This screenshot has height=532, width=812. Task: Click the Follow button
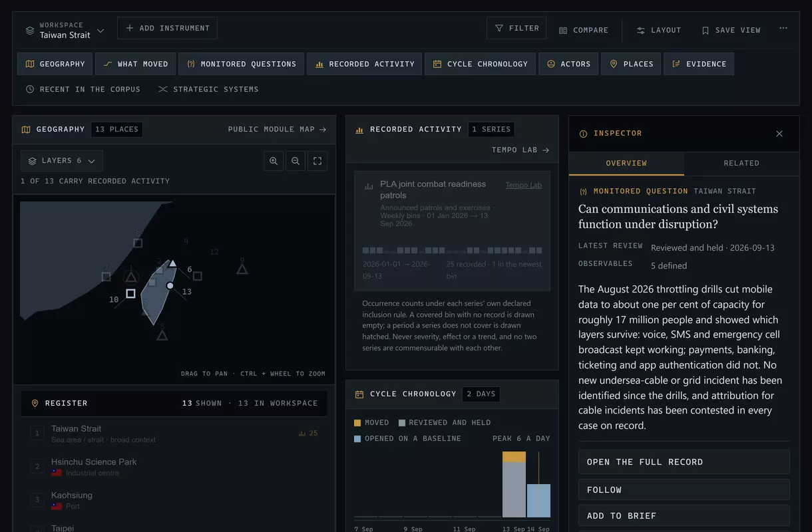click(x=684, y=490)
